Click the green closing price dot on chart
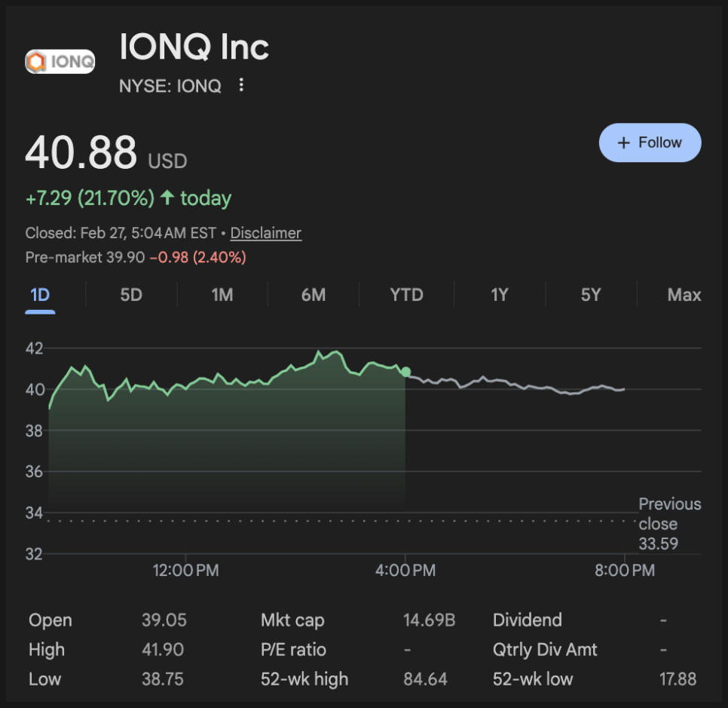728x708 pixels. pyautogui.click(x=406, y=372)
